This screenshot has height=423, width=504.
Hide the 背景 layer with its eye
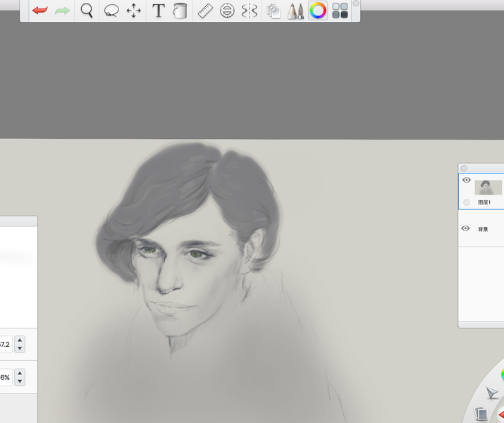point(465,228)
